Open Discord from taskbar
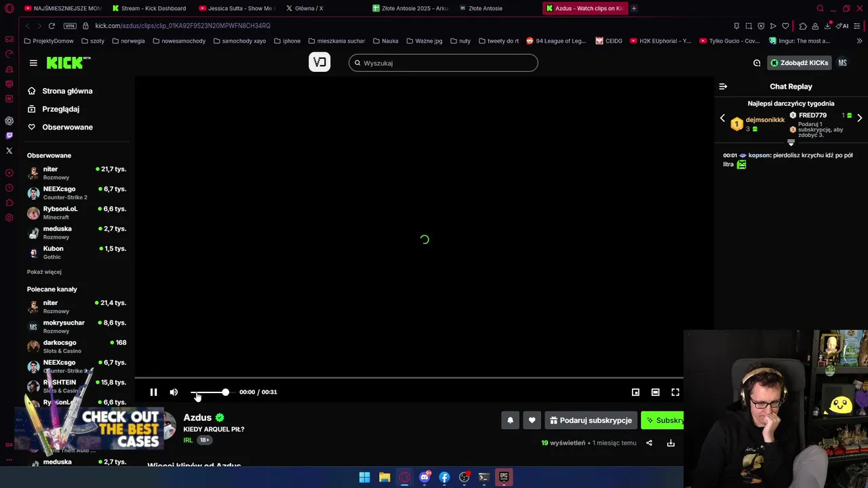868x488 pixels. click(x=425, y=477)
